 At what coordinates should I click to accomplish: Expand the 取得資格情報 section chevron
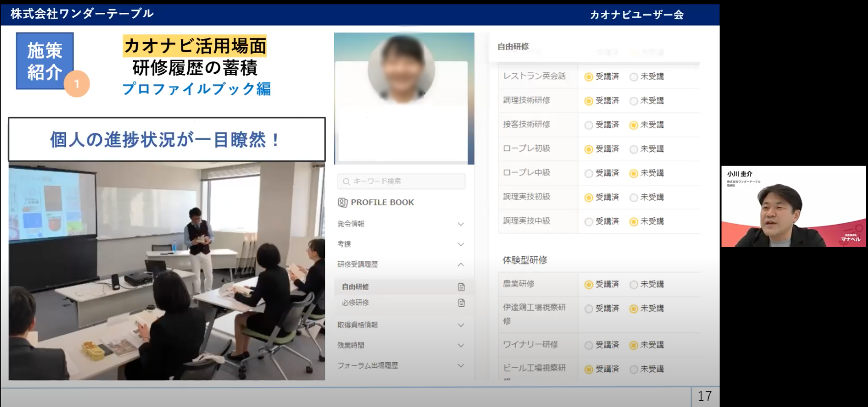coord(461,325)
